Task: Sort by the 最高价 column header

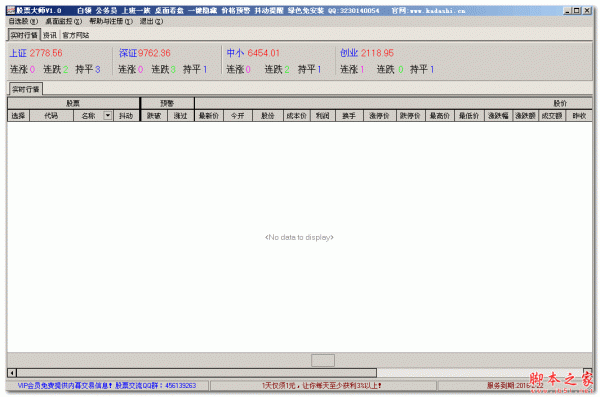Action: (x=439, y=116)
